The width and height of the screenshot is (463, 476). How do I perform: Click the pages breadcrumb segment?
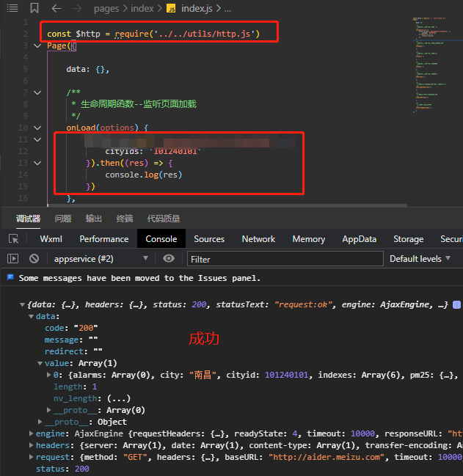(x=106, y=9)
